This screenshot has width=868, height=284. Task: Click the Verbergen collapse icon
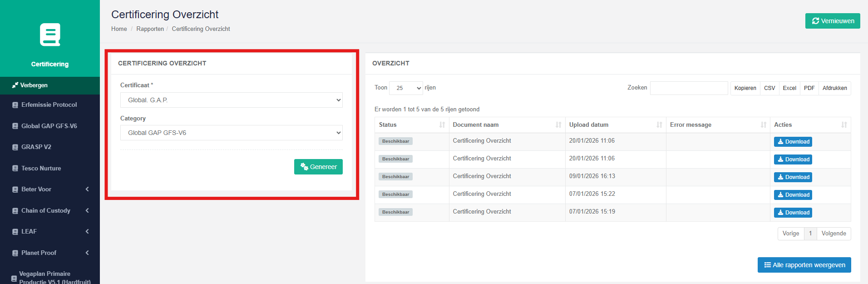[x=15, y=85]
